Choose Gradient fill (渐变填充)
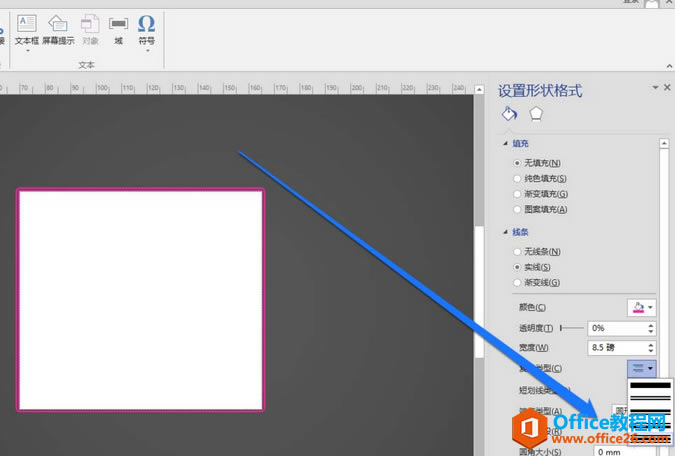The width and height of the screenshot is (675, 456). [x=517, y=194]
